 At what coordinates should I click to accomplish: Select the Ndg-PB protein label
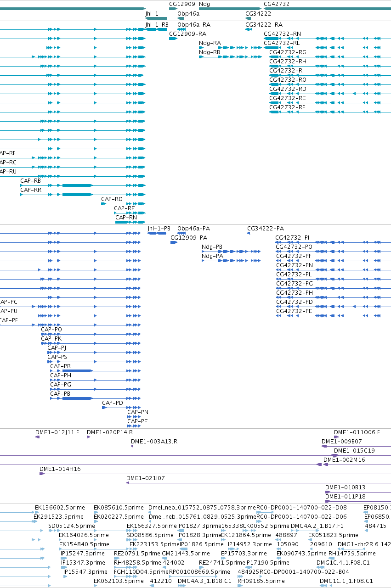point(212,246)
